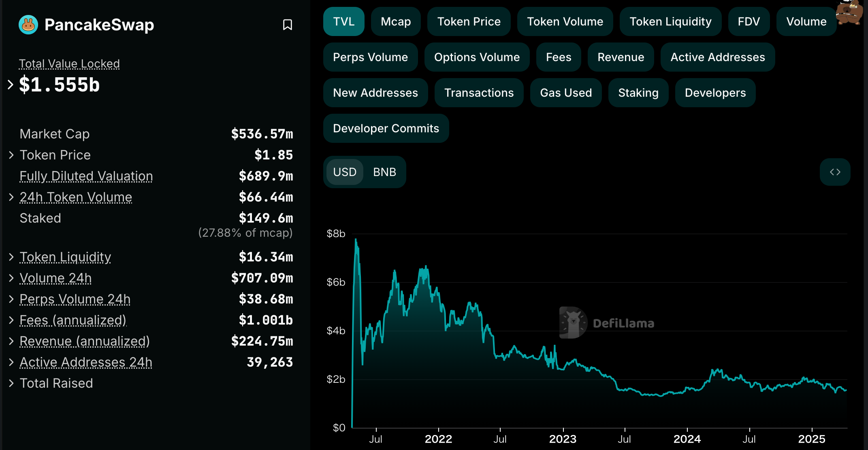Click the PancakeSwap bunny logo
The height and width of the screenshot is (450, 868).
[x=28, y=25]
